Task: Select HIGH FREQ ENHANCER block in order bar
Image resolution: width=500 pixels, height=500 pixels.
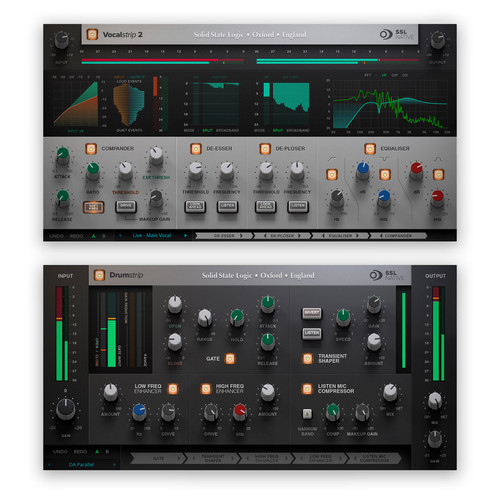Action: 267,458
